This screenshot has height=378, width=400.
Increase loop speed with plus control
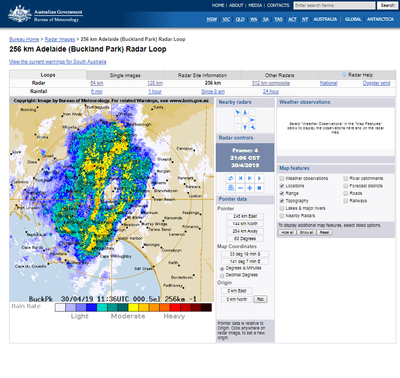[x=250, y=188]
